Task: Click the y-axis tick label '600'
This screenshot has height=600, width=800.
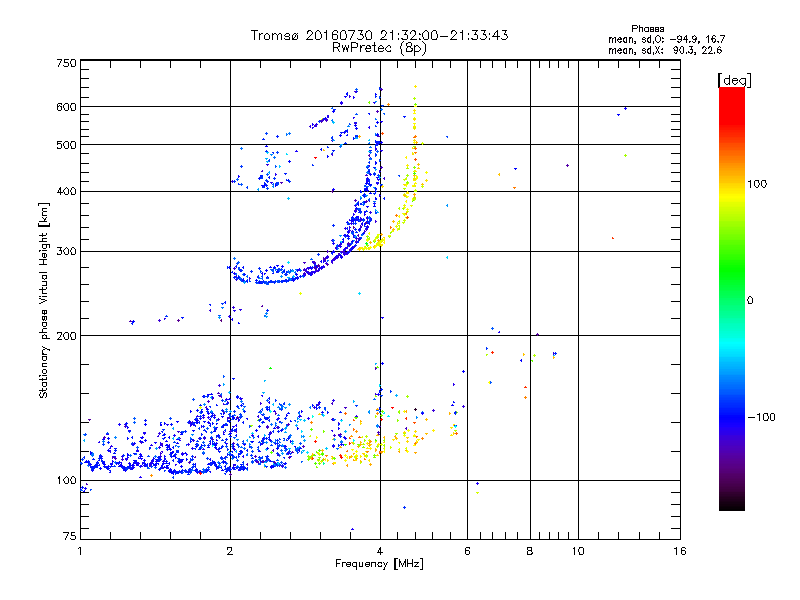Action: coord(66,107)
